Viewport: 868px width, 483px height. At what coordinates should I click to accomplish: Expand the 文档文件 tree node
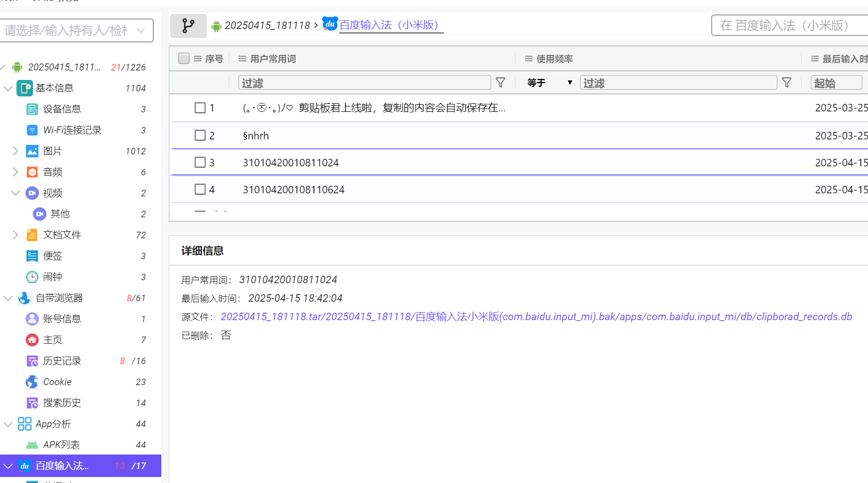click(15, 235)
